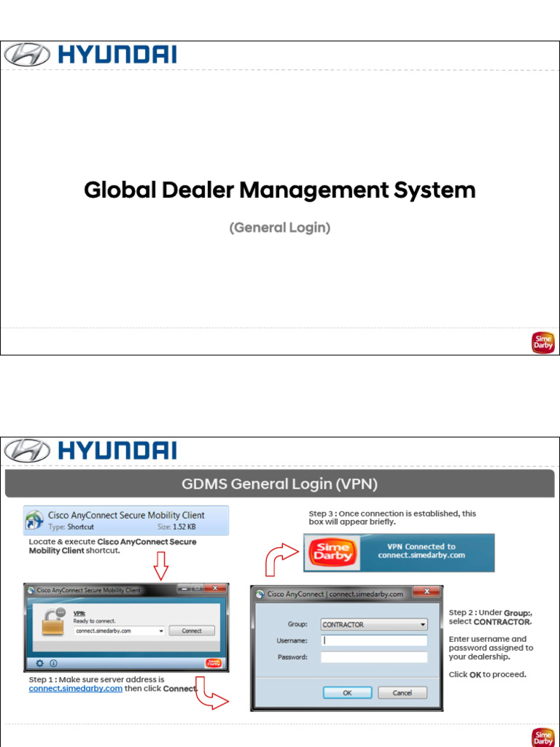
Task: Click the 'Cisco AnyConnect Secure Mobility Client' shortcut name
Action: [126, 515]
